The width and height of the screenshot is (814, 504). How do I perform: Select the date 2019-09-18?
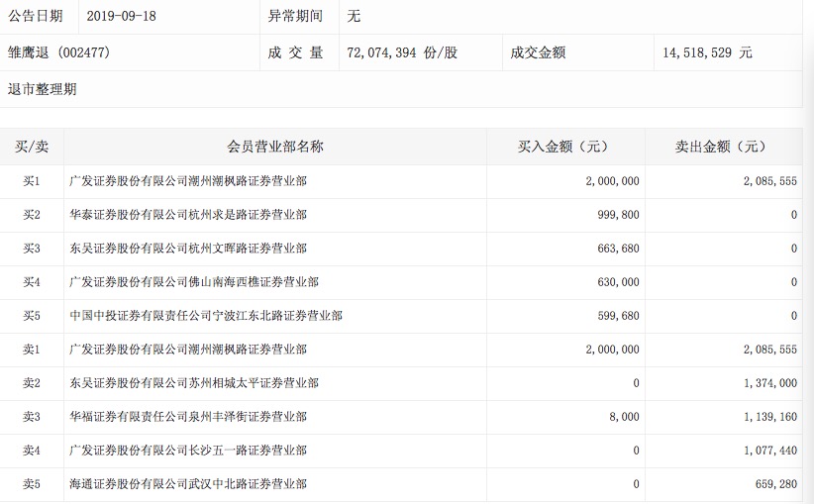(x=121, y=16)
